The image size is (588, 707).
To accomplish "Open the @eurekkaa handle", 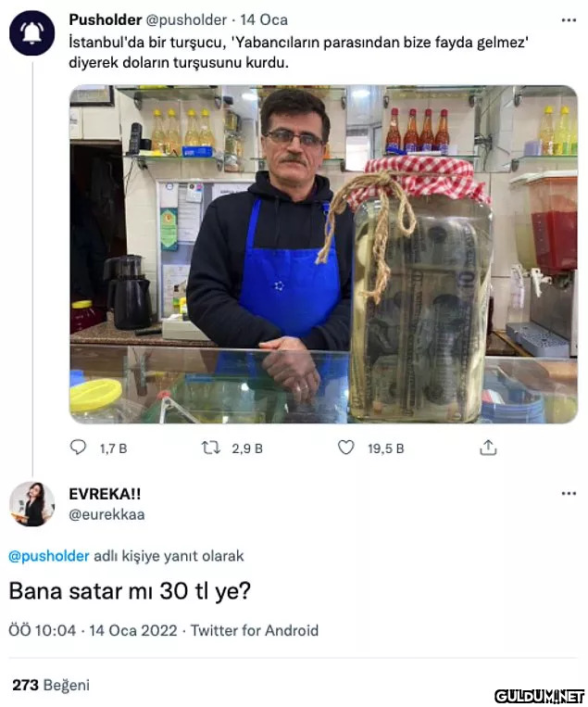I will [106, 514].
